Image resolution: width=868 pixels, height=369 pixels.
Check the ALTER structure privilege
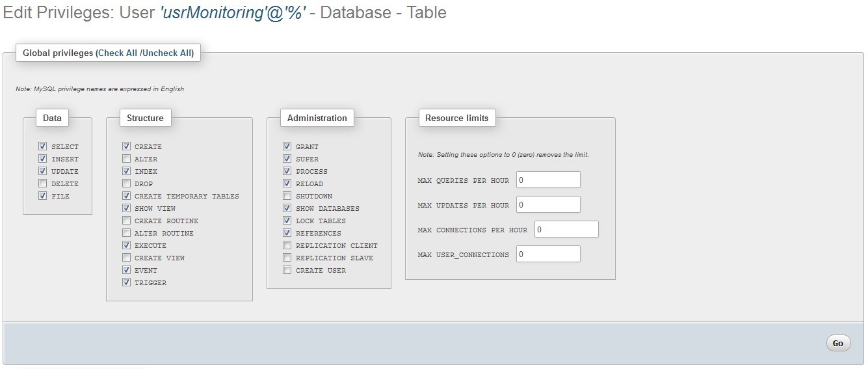click(126, 159)
